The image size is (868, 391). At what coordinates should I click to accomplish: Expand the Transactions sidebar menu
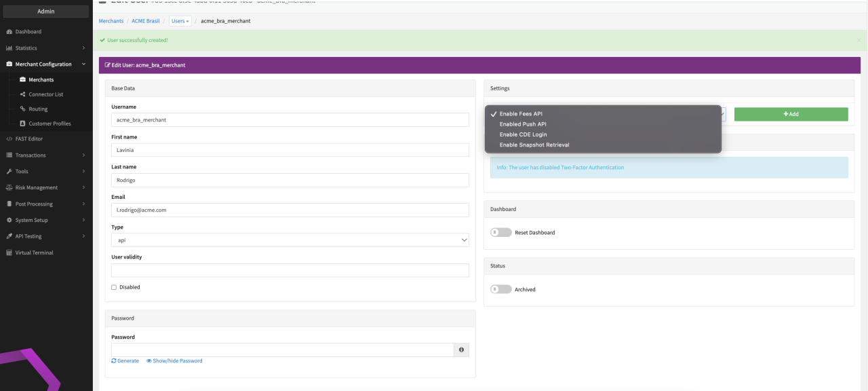45,155
